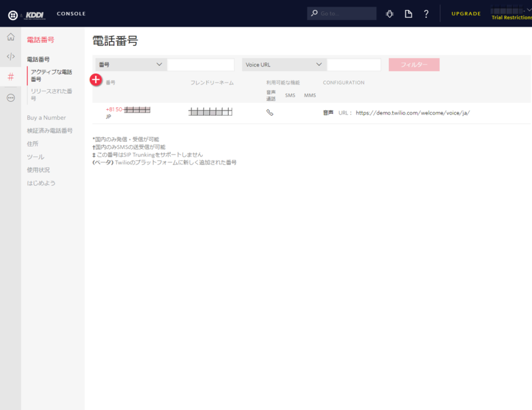Click the 電話番号 sidebar section label
The width and height of the screenshot is (532, 410).
39,59
